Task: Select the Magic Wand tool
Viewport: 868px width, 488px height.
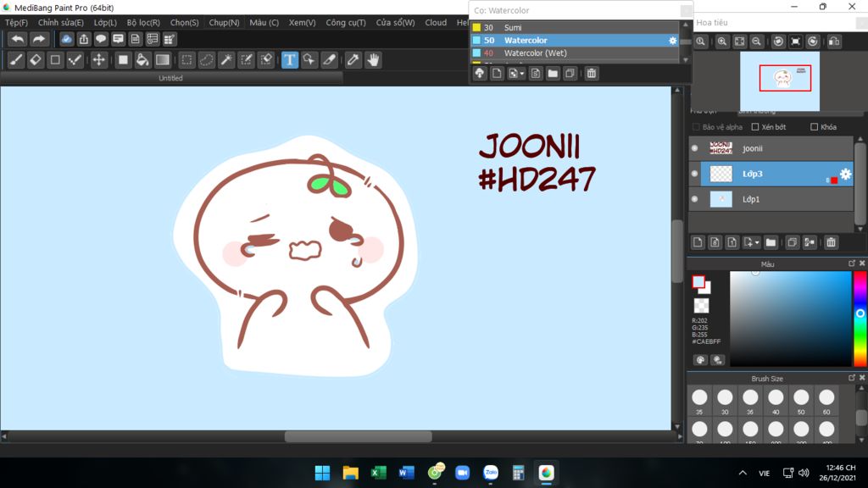Action: click(226, 60)
